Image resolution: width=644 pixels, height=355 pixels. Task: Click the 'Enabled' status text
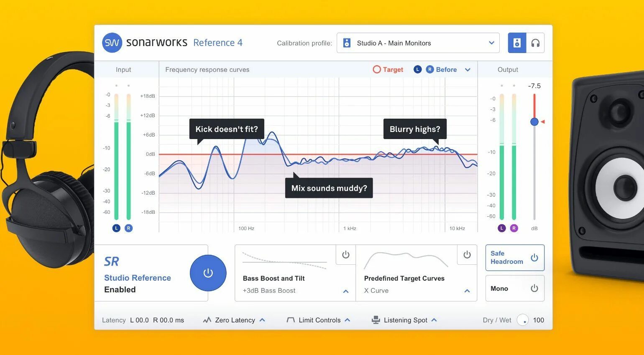tap(120, 289)
